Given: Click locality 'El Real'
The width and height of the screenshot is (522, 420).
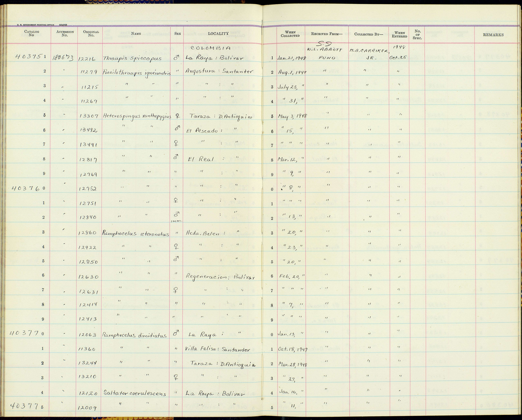Looking at the screenshot, I should coord(201,159).
